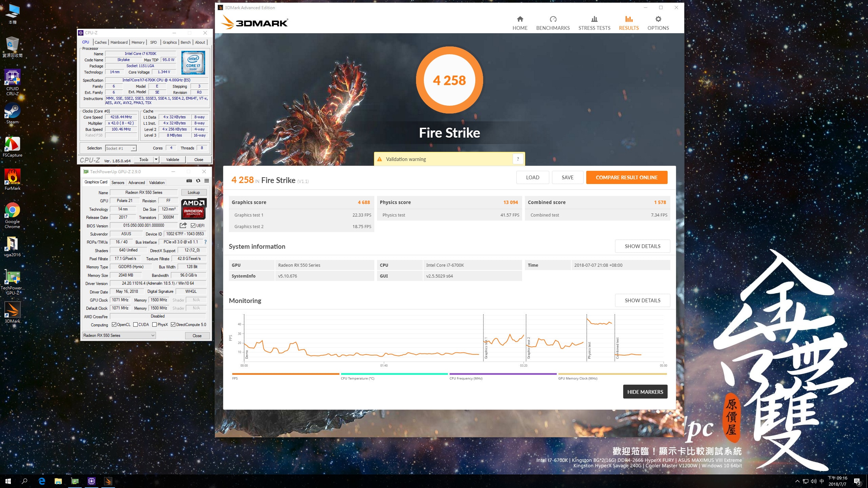Switch to the Caches tab in CPU-Z
Viewport: 868px width, 488px height.
[x=100, y=42]
